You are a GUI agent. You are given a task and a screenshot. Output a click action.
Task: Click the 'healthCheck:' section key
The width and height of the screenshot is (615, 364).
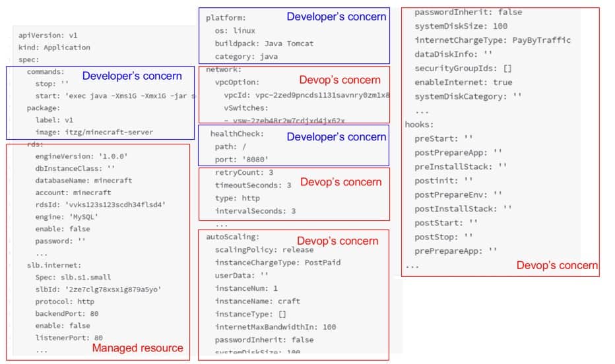click(238, 134)
